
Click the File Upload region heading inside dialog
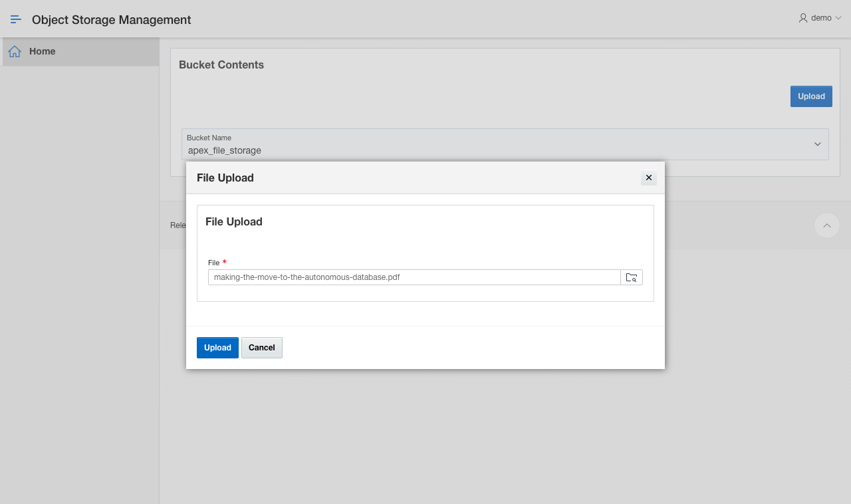tap(234, 221)
